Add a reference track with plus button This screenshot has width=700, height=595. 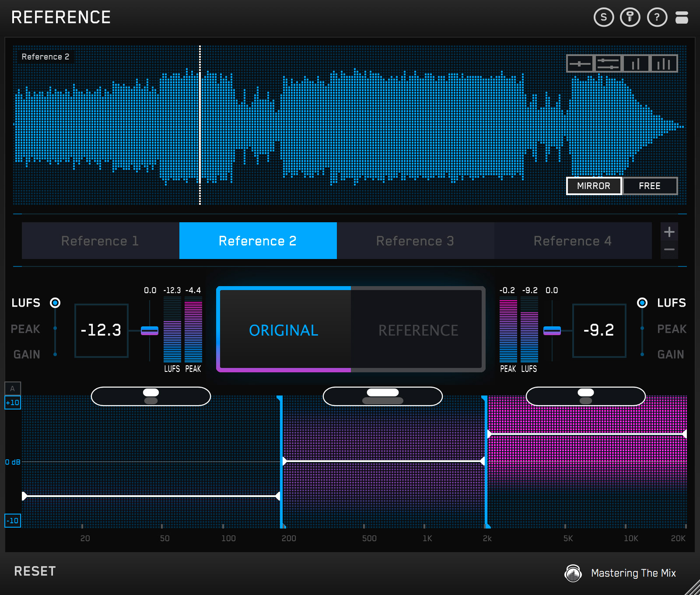pyautogui.click(x=669, y=232)
